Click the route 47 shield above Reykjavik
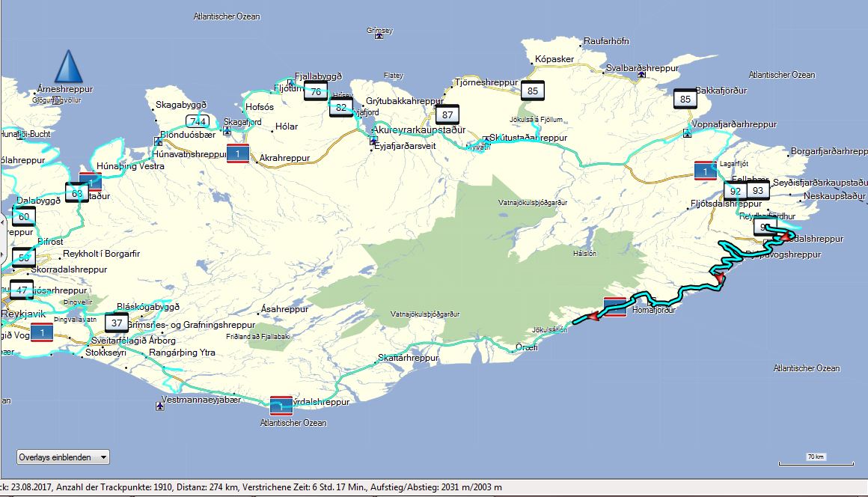Image resolution: width=868 pixels, height=497 pixels. [22, 290]
